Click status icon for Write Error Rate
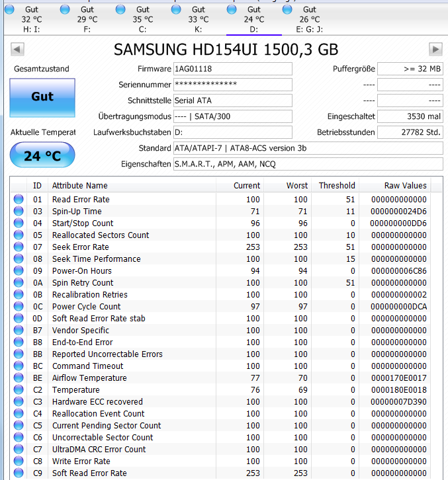This screenshot has height=480, width=448. coord(19,461)
